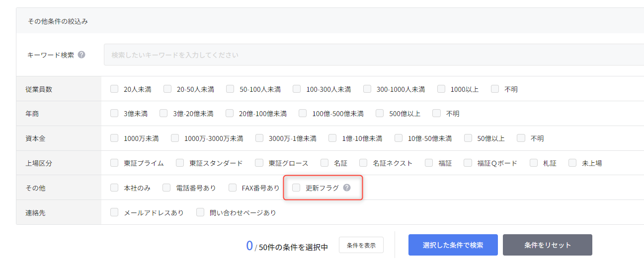Click the 連絡先 row label

(35, 212)
